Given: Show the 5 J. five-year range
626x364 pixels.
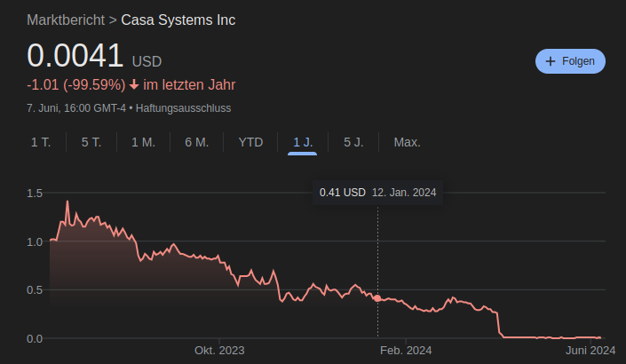Looking at the screenshot, I should (x=353, y=142).
